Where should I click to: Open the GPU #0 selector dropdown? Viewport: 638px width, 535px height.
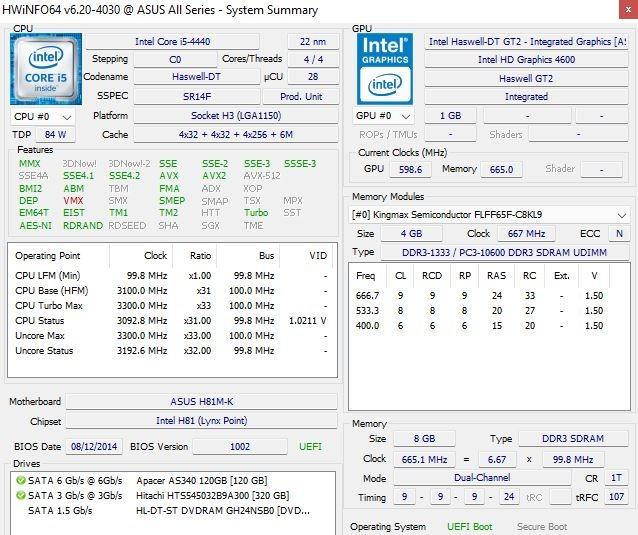click(383, 116)
